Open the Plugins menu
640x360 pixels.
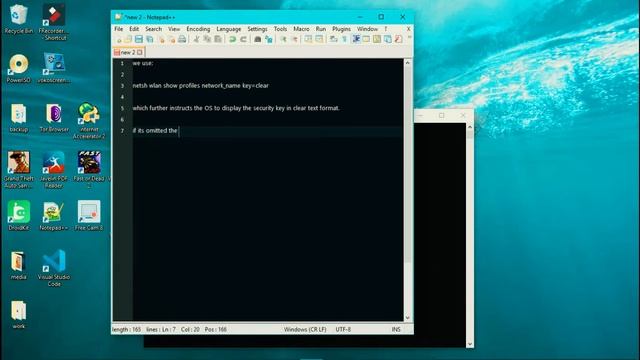coord(341,29)
